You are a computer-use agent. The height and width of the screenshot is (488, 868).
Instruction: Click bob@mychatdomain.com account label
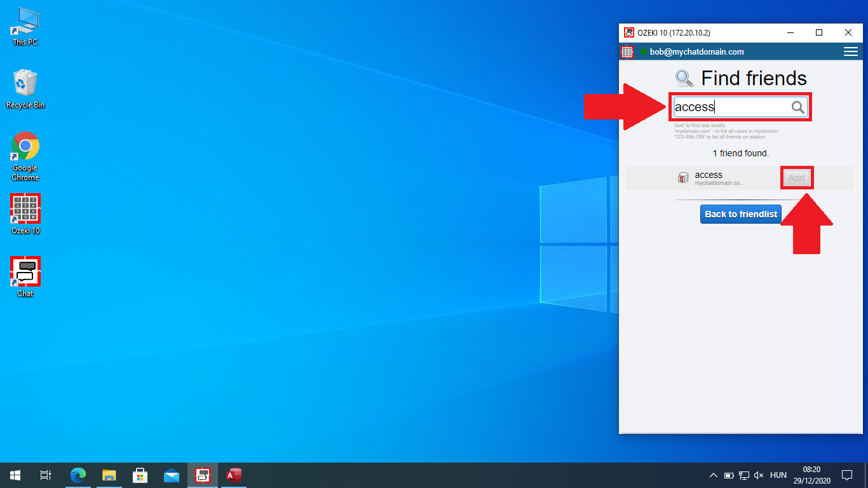[x=696, y=52]
